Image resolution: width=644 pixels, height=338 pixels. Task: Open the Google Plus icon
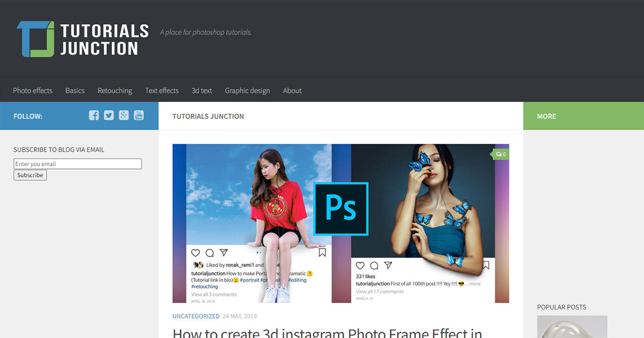[x=123, y=116]
